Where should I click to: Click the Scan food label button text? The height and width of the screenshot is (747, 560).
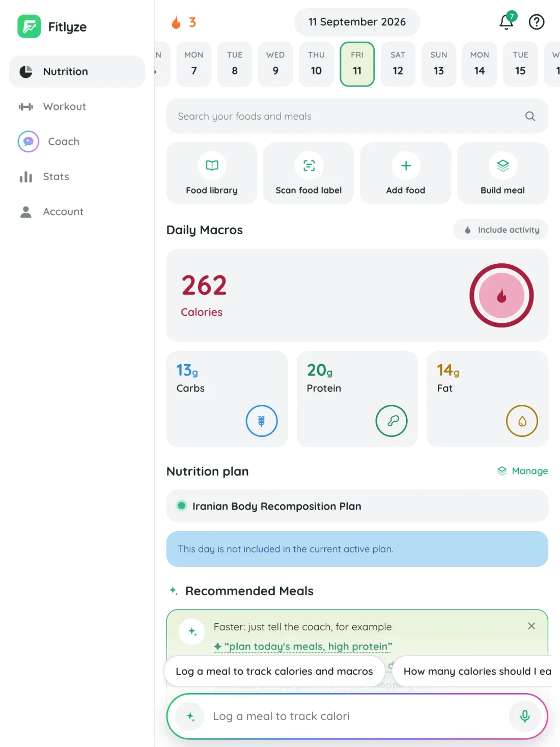[x=309, y=190]
